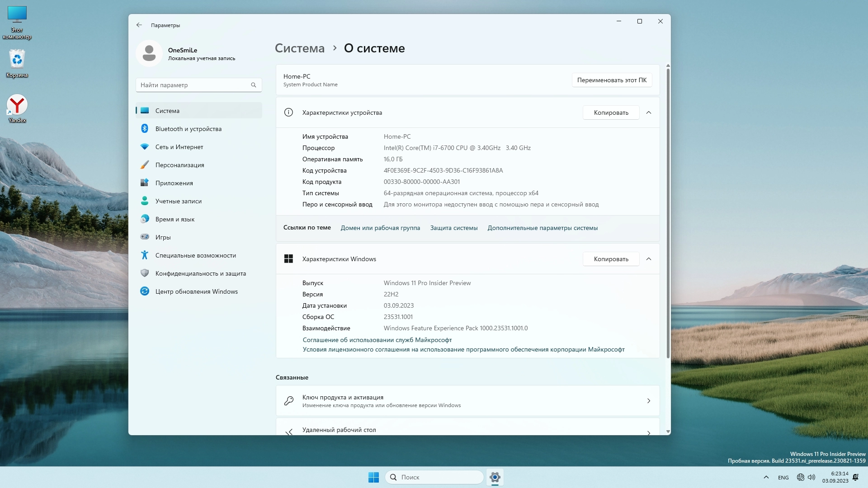Copy the device specifications (Копировать)
The image size is (868, 488).
[611, 113]
